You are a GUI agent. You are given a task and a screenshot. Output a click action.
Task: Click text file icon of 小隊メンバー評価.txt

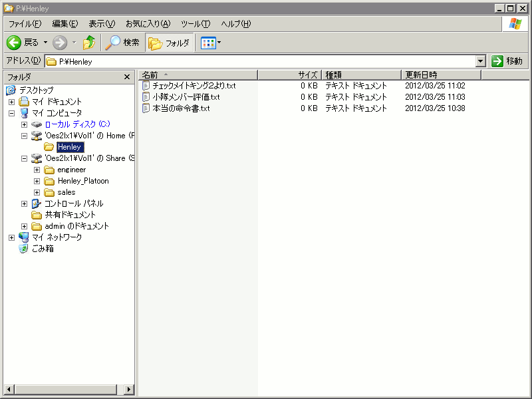point(146,97)
